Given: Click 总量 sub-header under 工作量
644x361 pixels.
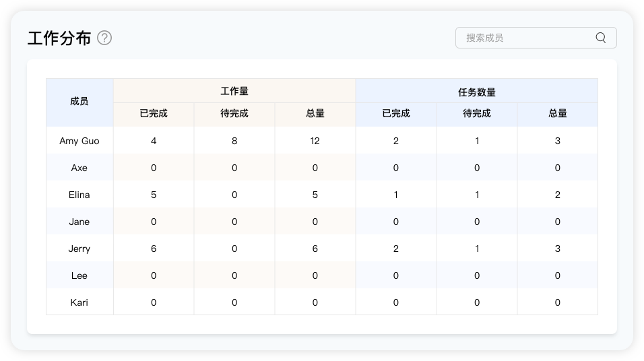Looking at the screenshot, I should (x=315, y=114).
